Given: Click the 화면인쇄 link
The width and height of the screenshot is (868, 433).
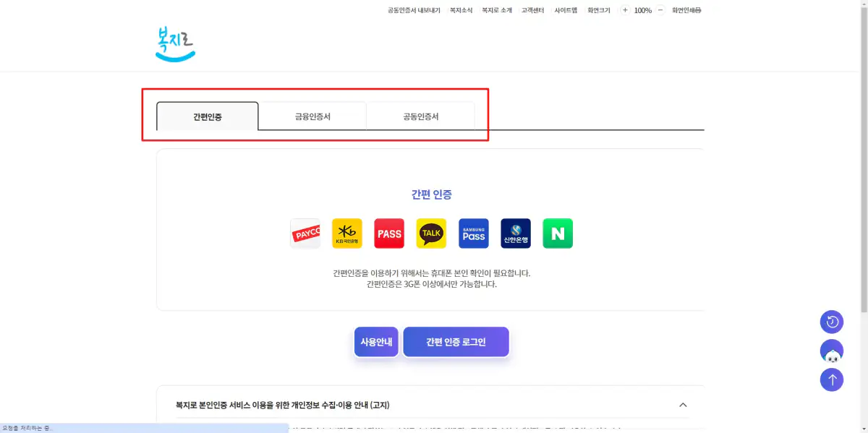Looking at the screenshot, I should click(x=686, y=10).
